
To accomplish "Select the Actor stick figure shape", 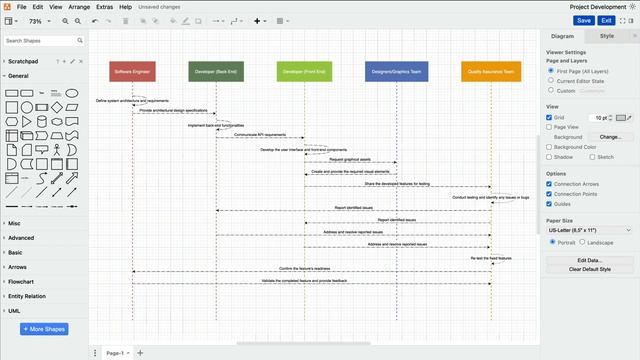I will [57, 150].
